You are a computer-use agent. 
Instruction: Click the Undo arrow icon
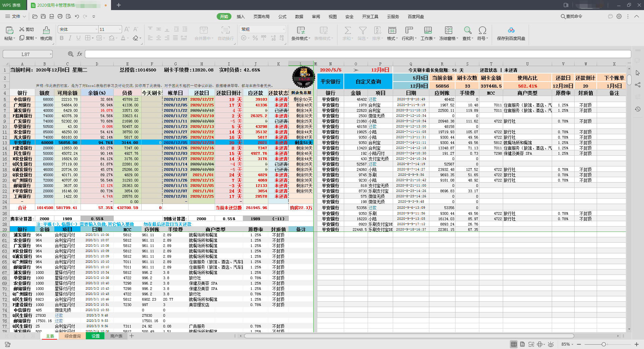click(x=77, y=16)
